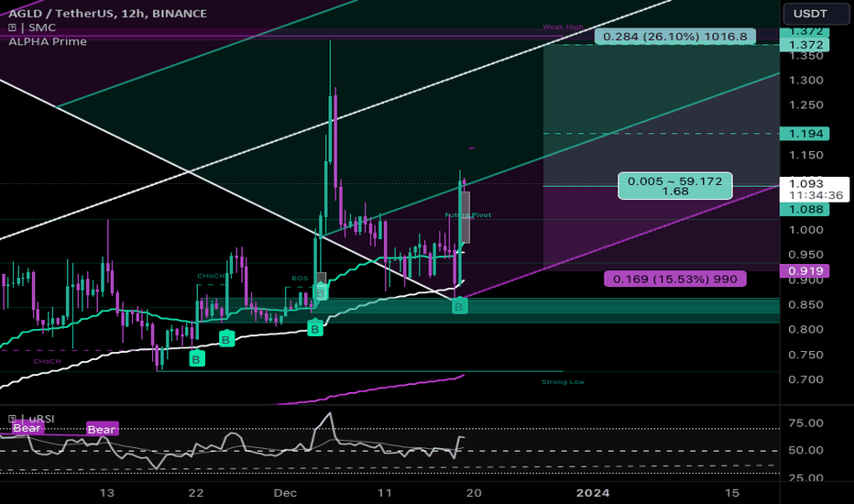Screen dimensions: 854x504
Task: Collapse the SMC indicator legend icon
Action: click(12, 27)
